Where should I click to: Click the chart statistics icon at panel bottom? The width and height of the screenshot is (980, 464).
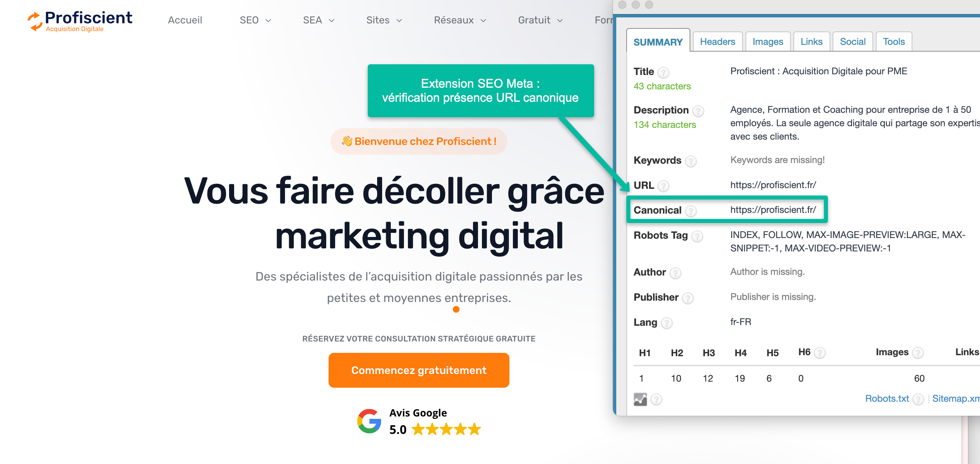pos(640,399)
